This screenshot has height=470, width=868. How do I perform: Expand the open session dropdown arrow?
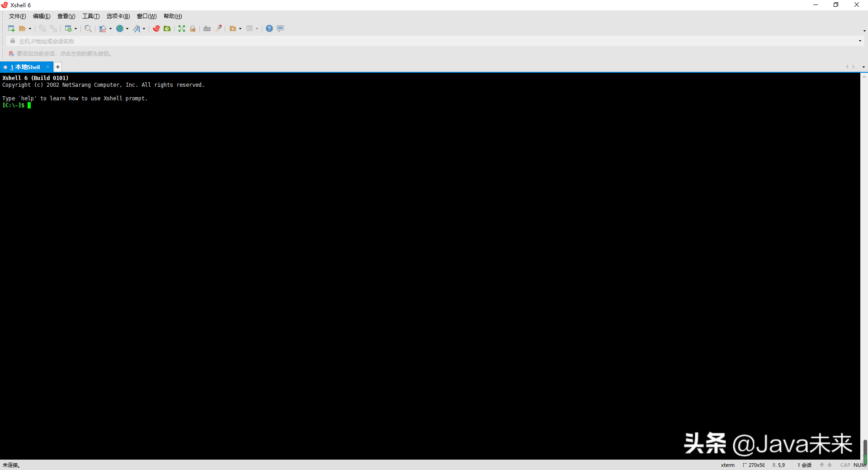point(30,28)
